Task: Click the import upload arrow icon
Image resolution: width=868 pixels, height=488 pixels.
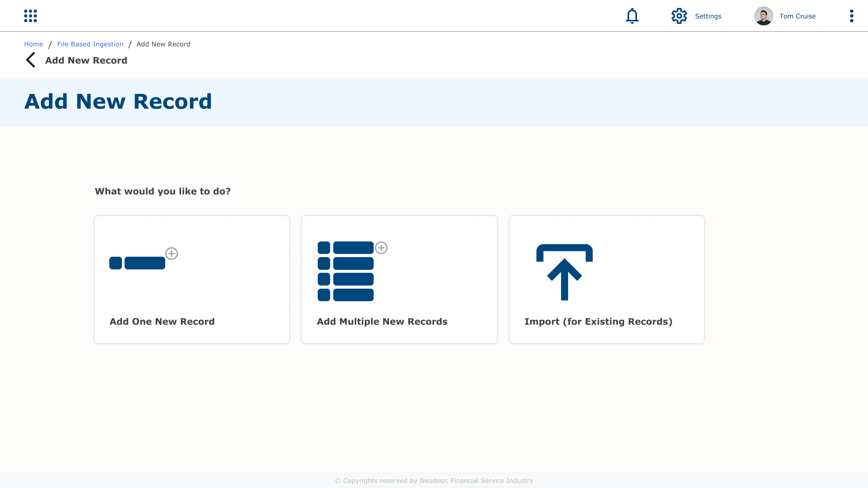Action: 564,272
